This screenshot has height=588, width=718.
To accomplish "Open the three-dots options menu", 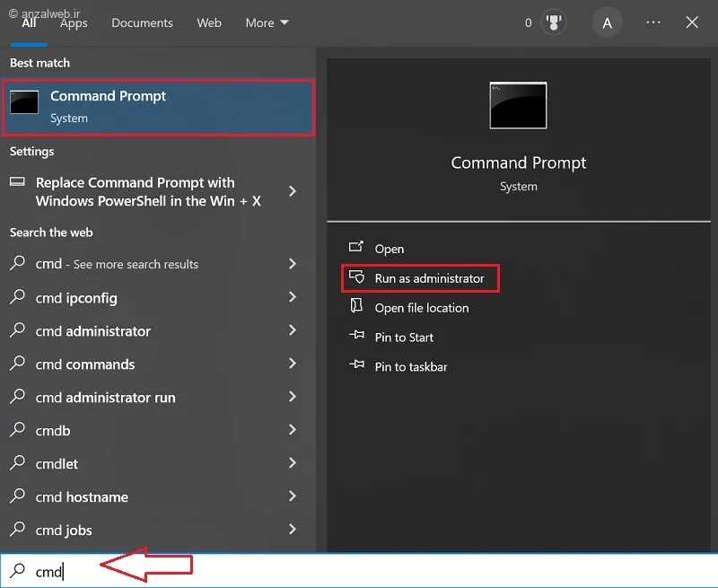I will pyautogui.click(x=653, y=22).
